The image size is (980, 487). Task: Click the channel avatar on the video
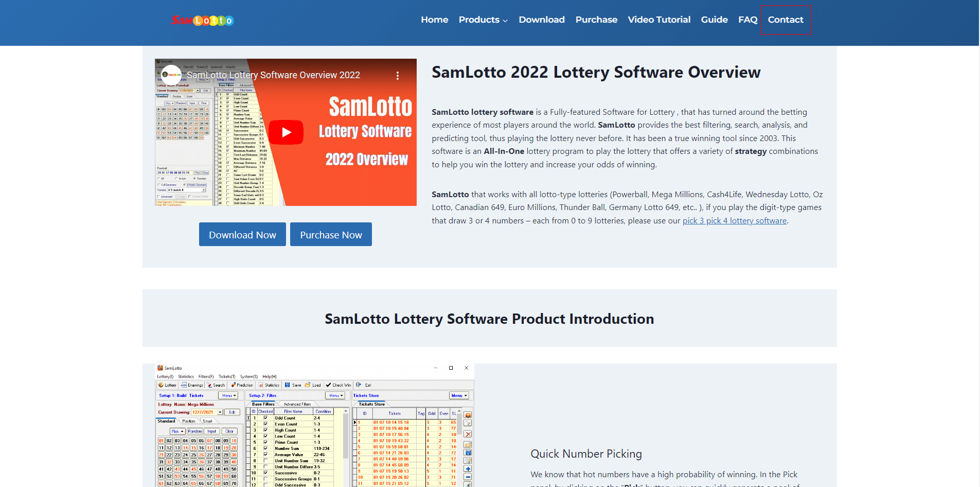pos(171,75)
